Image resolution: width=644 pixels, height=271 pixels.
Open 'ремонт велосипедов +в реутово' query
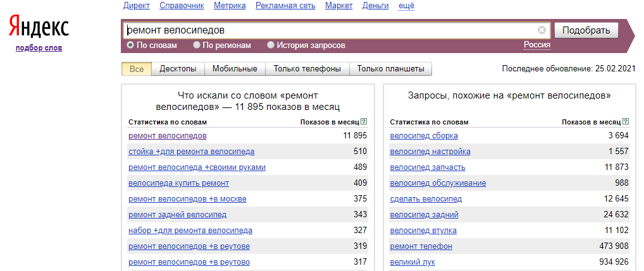click(x=189, y=262)
